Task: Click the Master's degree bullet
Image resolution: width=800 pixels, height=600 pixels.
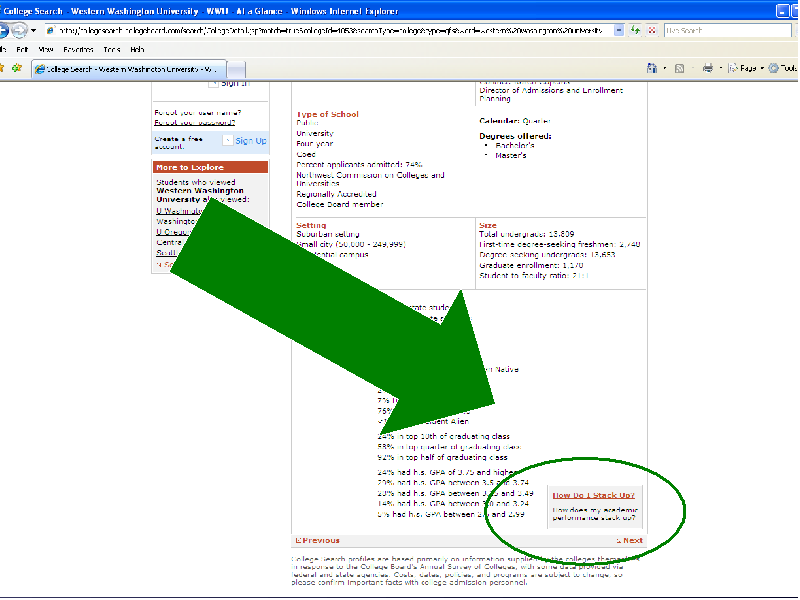Action: [x=511, y=155]
